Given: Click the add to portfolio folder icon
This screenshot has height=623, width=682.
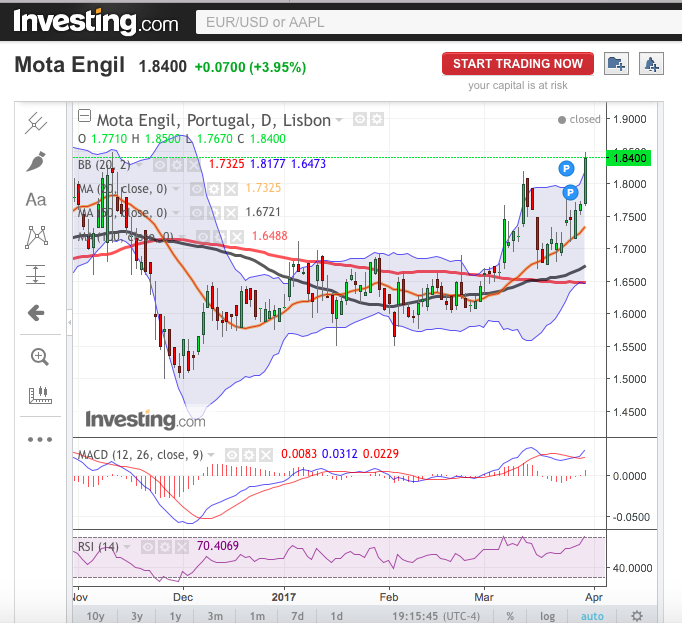Looking at the screenshot, I should click(x=616, y=64).
